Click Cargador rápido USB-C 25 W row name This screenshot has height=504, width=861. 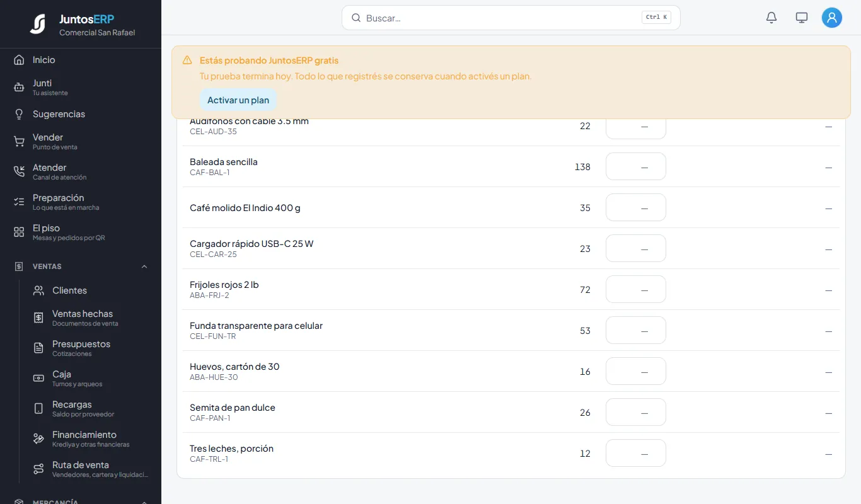(x=251, y=244)
